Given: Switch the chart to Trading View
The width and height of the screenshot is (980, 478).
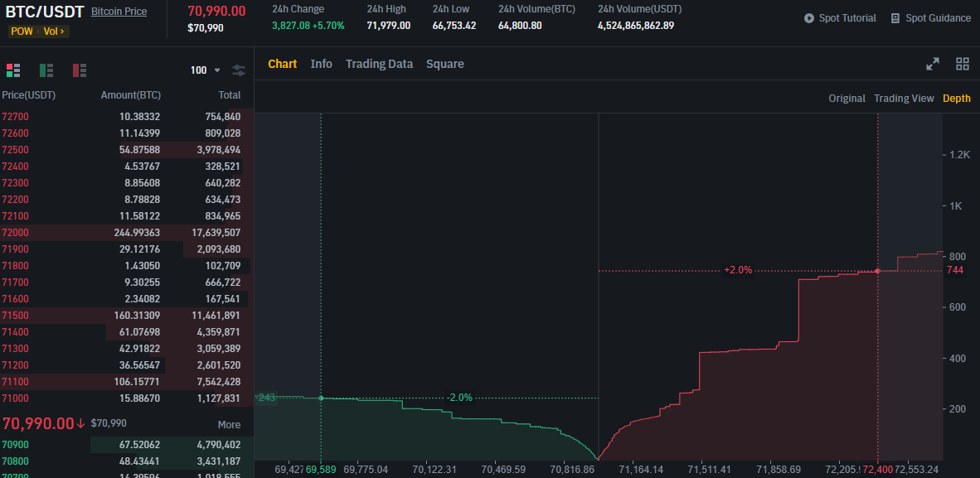Looking at the screenshot, I should click(904, 98).
